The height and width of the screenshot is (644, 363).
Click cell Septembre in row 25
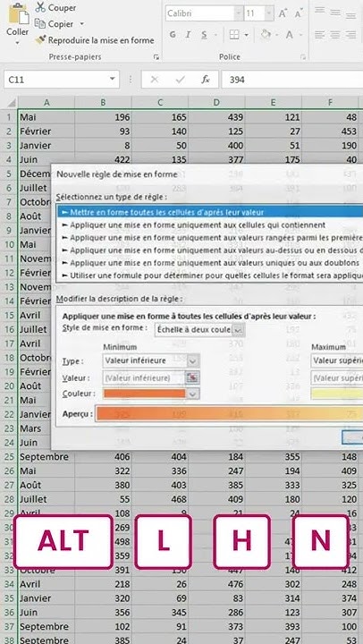(46, 457)
